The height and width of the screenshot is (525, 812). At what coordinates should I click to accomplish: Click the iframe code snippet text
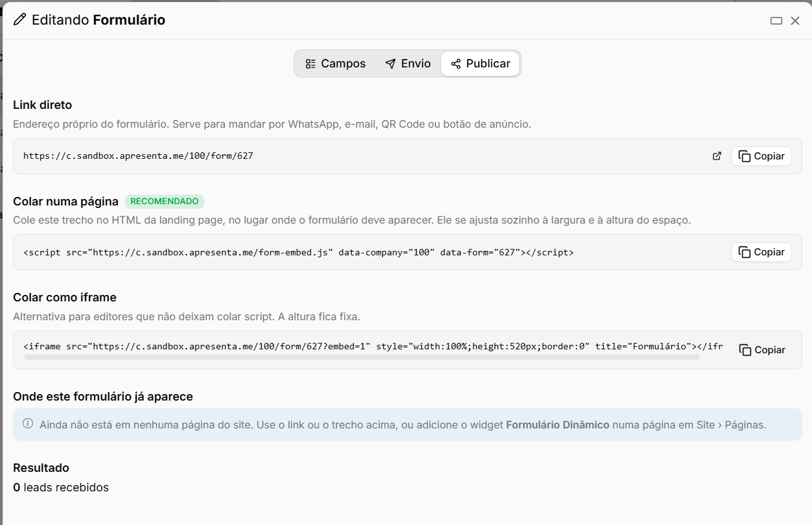[x=373, y=346]
